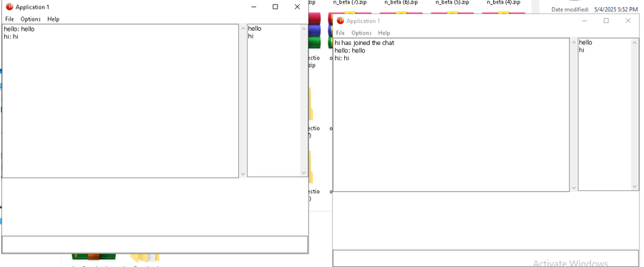
Task: Click the red app icon in right window title
Action: [x=340, y=21]
